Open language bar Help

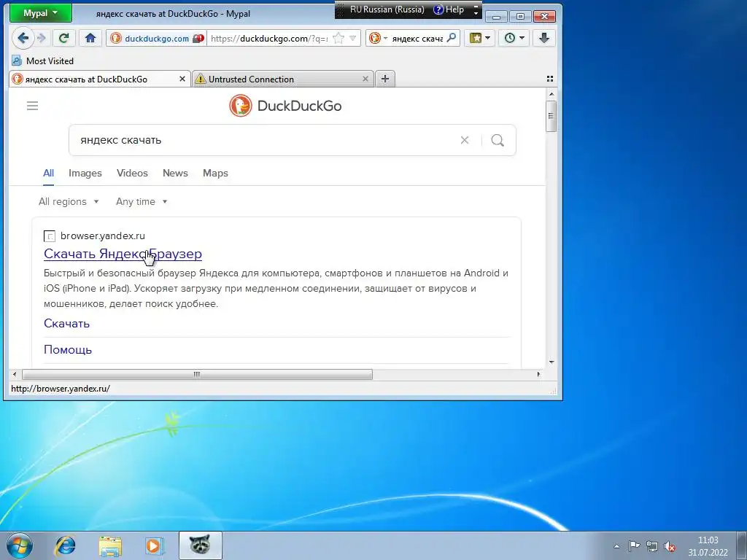tap(449, 9)
